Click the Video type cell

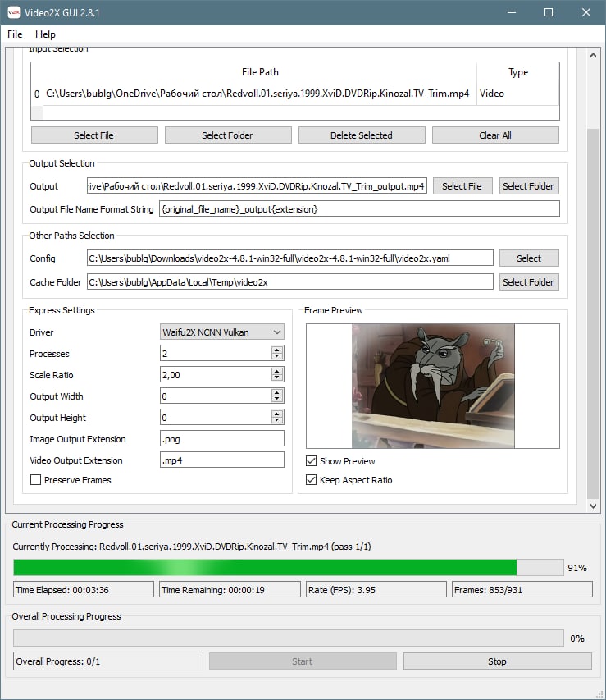(x=517, y=94)
